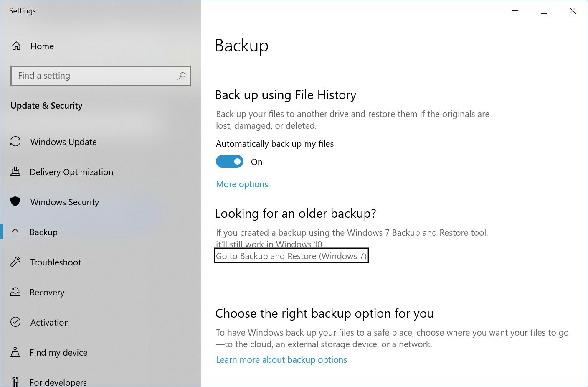Open Find my device location icon
Viewport: 588px width, 387px height.
point(15,352)
